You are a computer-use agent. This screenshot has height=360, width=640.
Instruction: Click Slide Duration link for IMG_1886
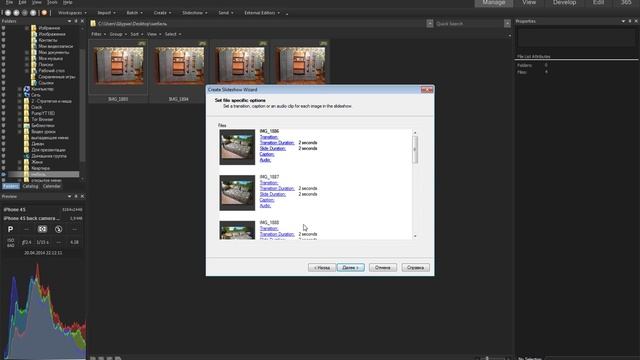tap(273, 149)
